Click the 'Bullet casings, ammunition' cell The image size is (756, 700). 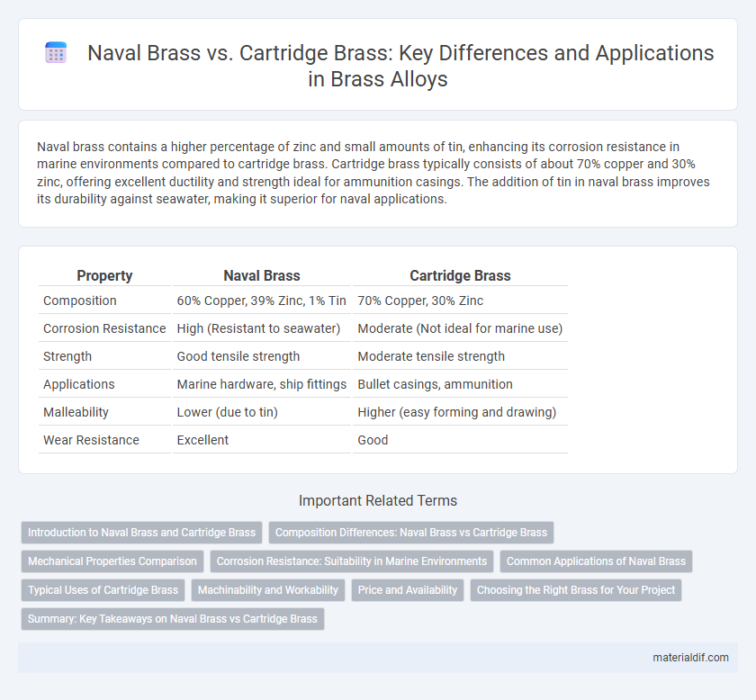[460, 384]
